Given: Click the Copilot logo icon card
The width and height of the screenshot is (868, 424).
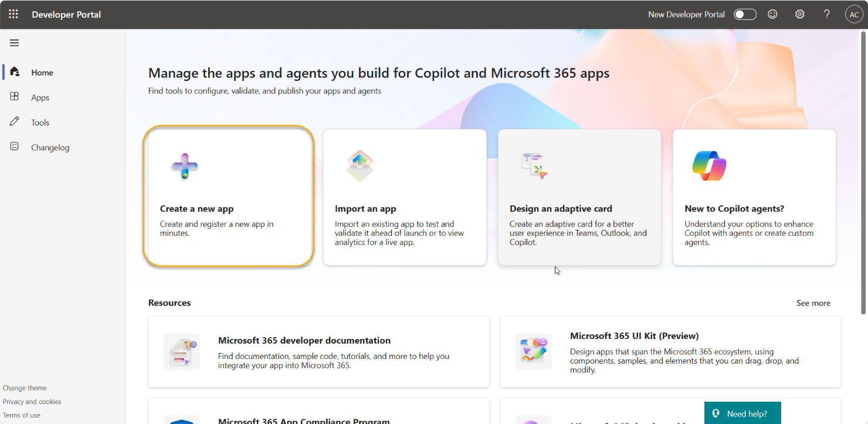Looking at the screenshot, I should (709, 166).
